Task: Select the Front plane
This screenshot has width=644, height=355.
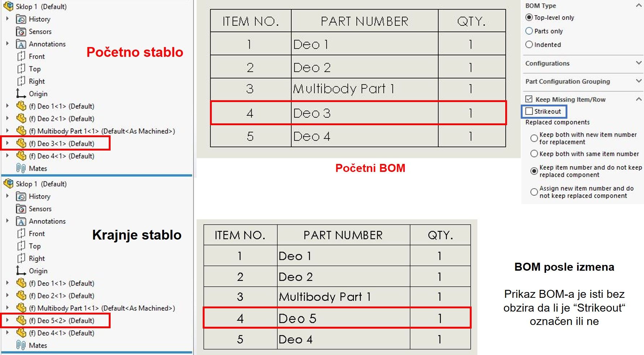Action: (21, 56)
